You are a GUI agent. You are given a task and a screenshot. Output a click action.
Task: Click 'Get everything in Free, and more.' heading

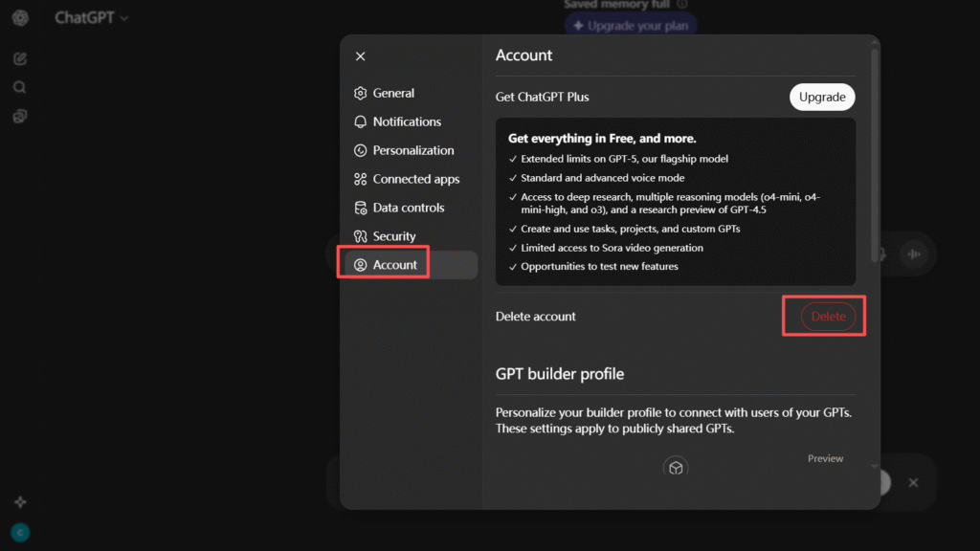coord(602,139)
